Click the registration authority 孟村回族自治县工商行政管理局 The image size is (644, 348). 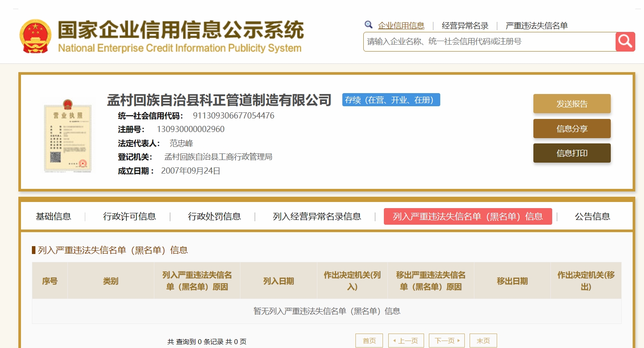point(218,157)
